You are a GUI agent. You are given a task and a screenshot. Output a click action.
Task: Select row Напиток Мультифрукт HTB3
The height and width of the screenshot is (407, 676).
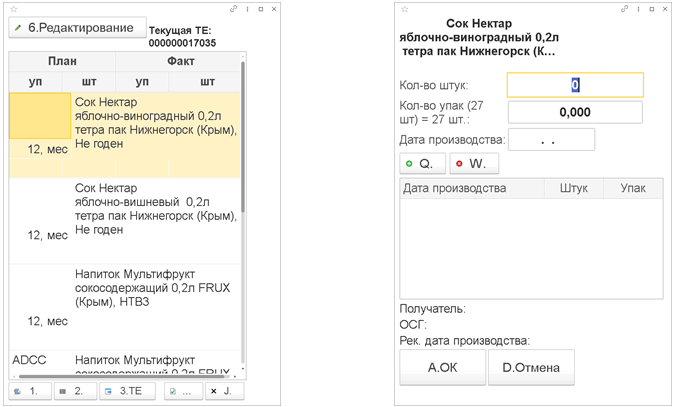click(125, 307)
